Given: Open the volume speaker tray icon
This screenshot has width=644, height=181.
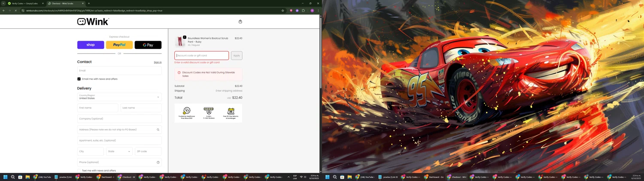Looking at the screenshot, I should click(x=305, y=177).
